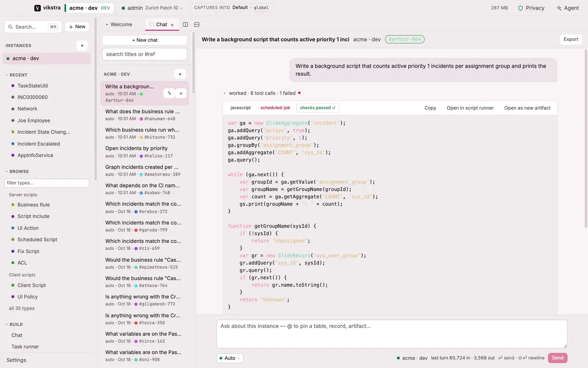The width and height of the screenshot is (588, 368).
Task: Browse the UI Policy type
Action: point(28,297)
